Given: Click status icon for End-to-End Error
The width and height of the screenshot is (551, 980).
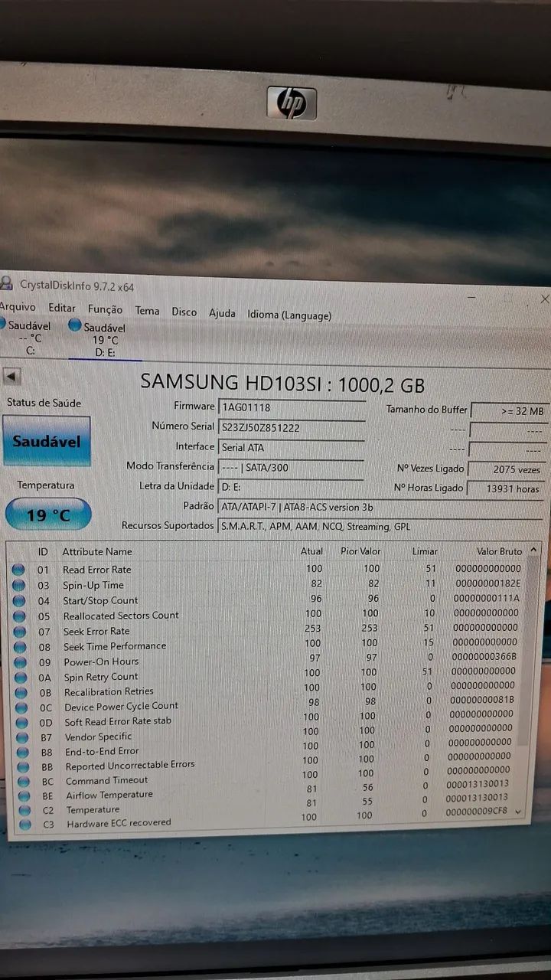Looking at the screenshot, I should click(23, 753).
